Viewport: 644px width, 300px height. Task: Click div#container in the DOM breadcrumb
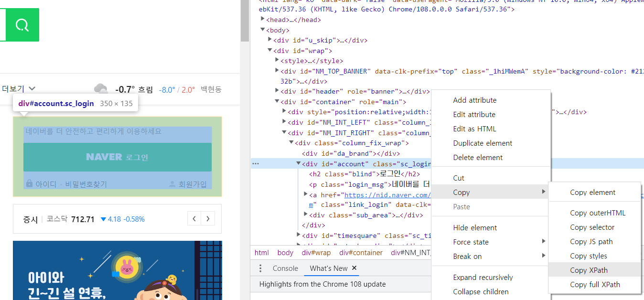(x=361, y=253)
